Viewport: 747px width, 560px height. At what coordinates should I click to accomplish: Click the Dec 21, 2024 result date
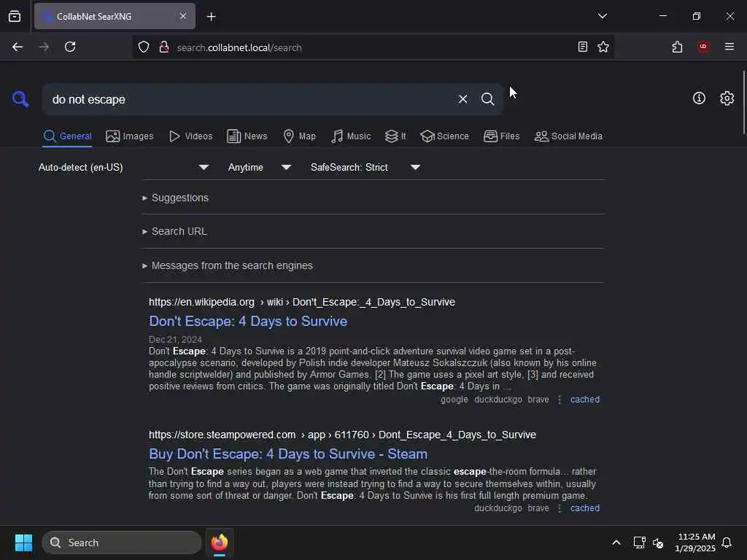click(175, 340)
